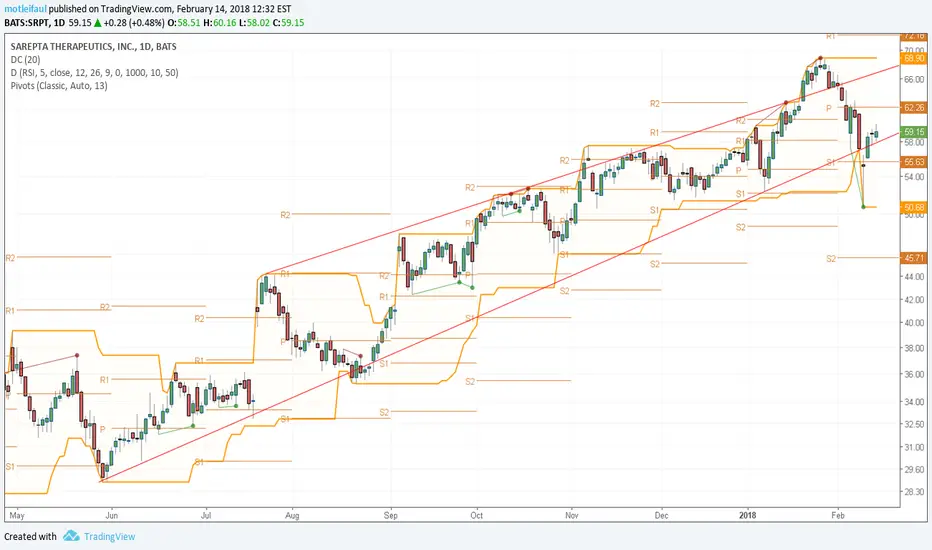Click the green 59.15 last price label
The width and height of the screenshot is (932, 550).
pyautogui.click(x=914, y=132)
